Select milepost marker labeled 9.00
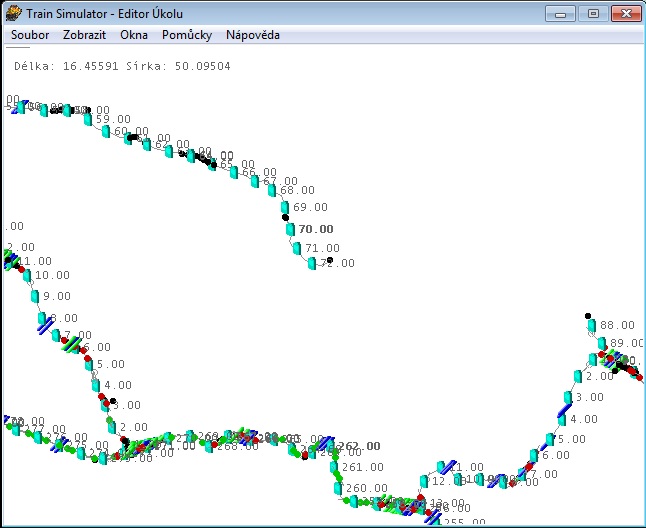Screen dimensions: 646x528 [35, 296]
